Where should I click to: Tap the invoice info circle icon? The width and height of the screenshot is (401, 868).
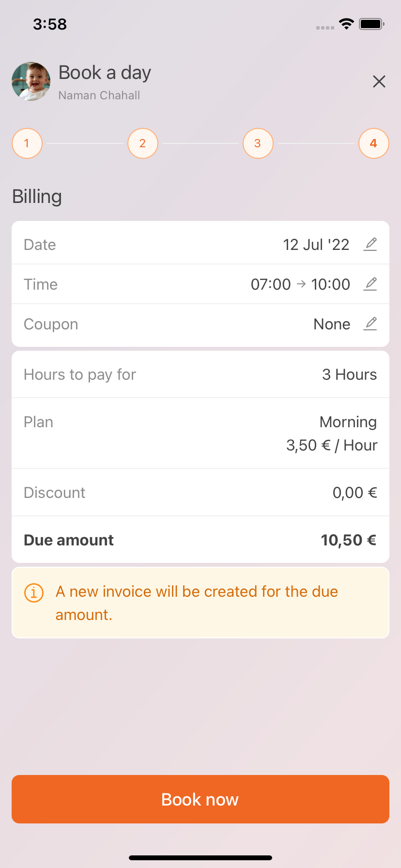[x=34, y=592]
